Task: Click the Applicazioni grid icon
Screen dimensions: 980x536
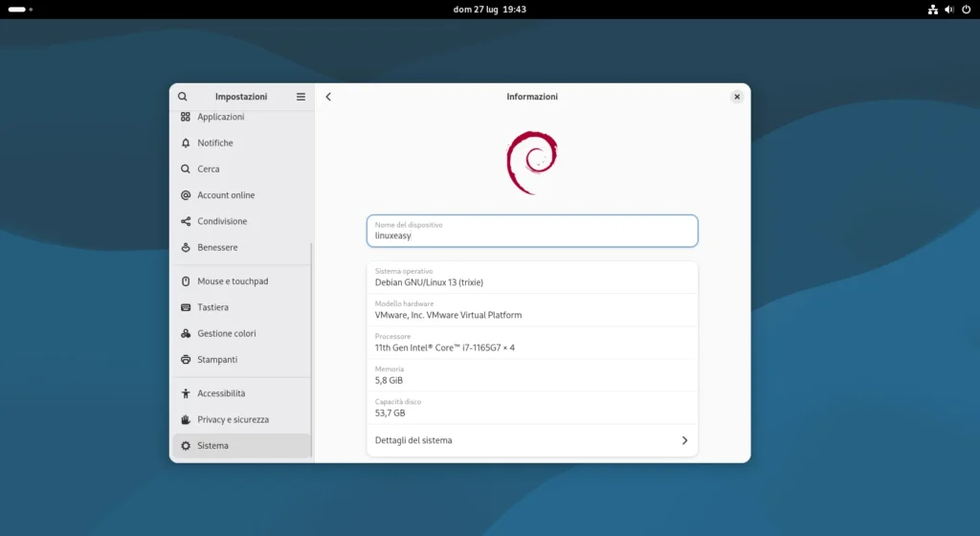Action: (x=186, y=117)
